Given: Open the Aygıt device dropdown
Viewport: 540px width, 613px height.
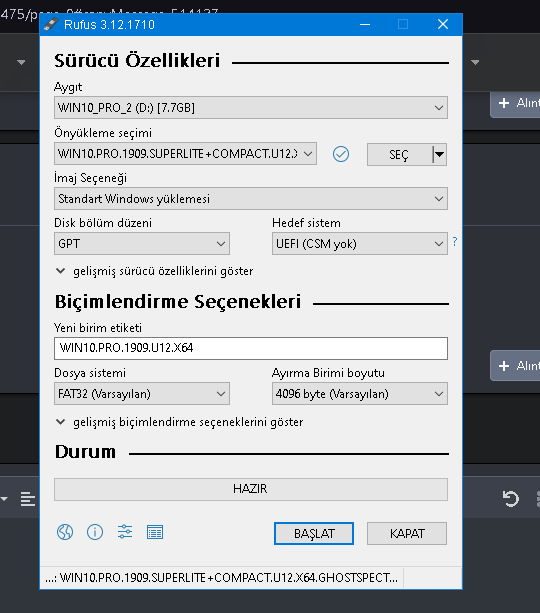Looking at the screenshot, I should [x=251, y=108].
